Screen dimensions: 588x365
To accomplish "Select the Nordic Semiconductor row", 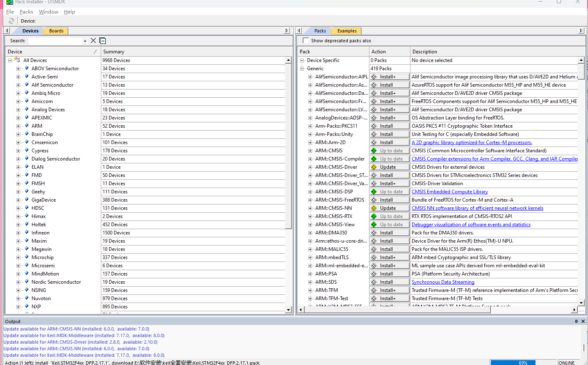I will (x=56, y=282).
